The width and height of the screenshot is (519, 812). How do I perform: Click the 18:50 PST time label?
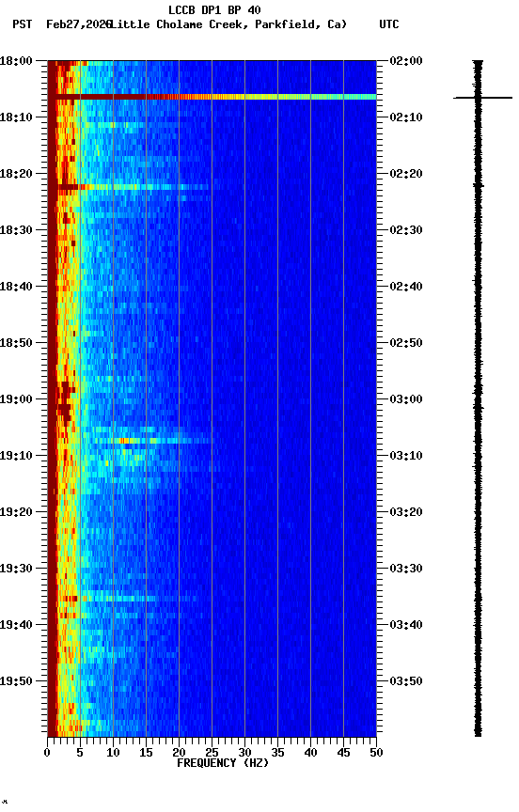pyautogui.click(x=16, y=343)
